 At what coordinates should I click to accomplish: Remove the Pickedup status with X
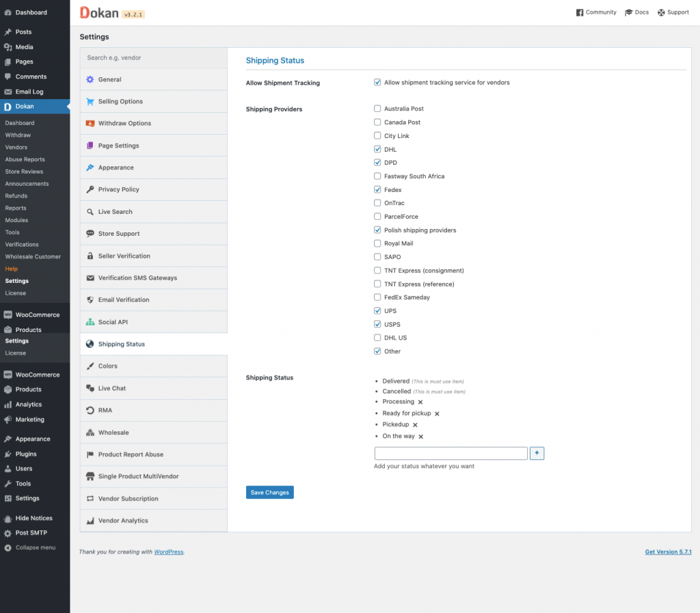[x=415, y=425]
